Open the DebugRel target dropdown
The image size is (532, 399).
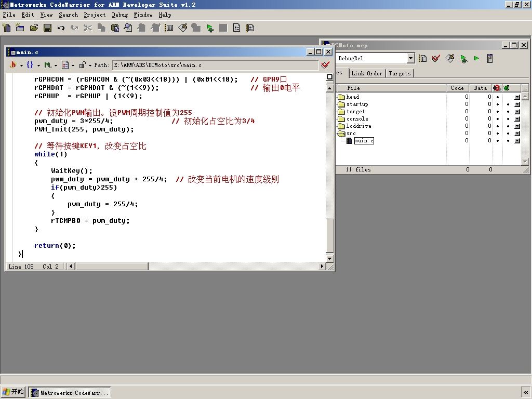410,58
